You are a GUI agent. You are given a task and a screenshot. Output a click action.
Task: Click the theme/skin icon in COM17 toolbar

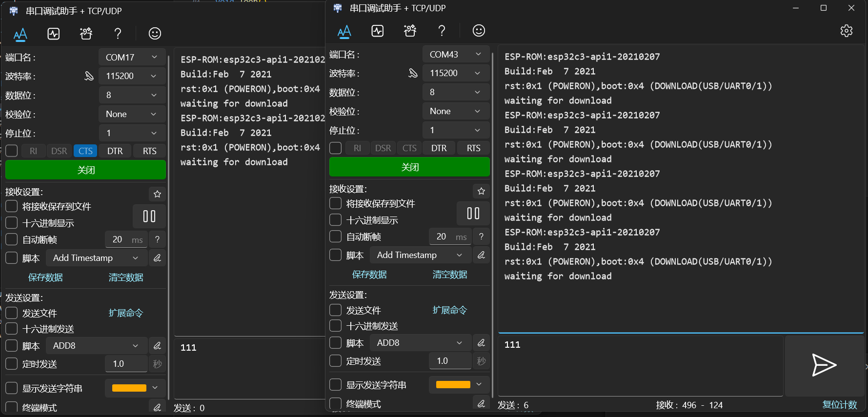pyautogui.click(x=86, y=34)
